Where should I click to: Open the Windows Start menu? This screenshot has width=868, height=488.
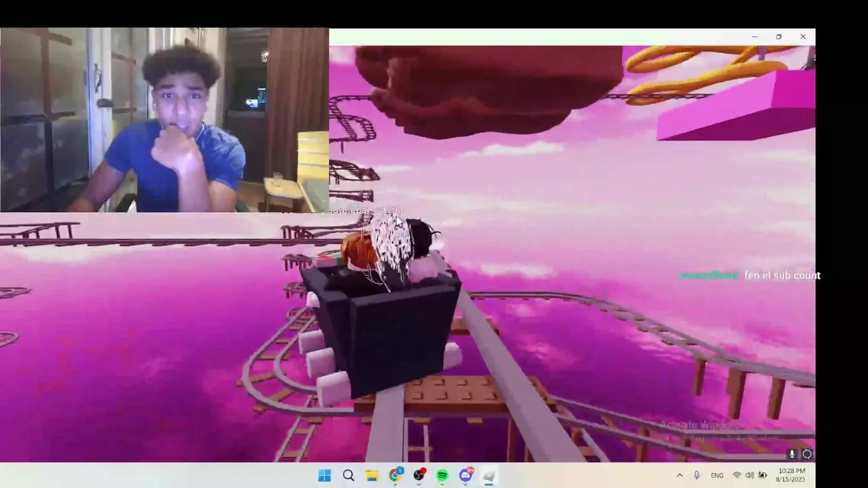(325, 476)
